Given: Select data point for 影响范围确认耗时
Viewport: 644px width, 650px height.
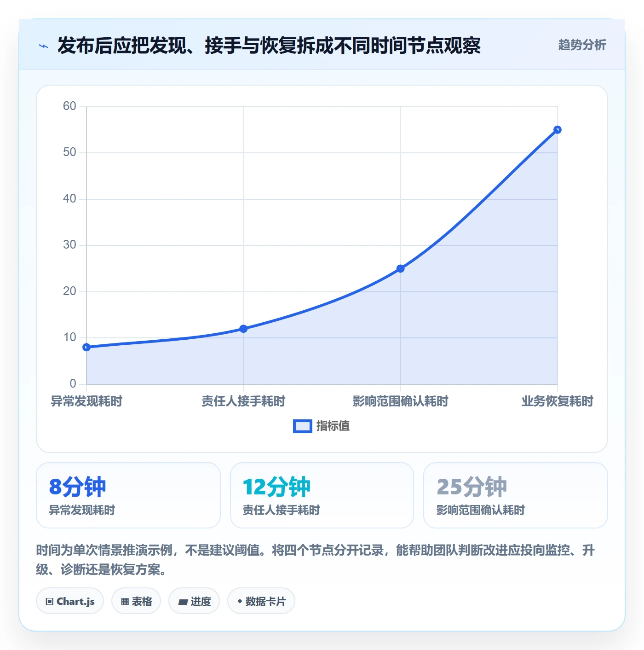Looking at the screenshot, I should point(400,268).
